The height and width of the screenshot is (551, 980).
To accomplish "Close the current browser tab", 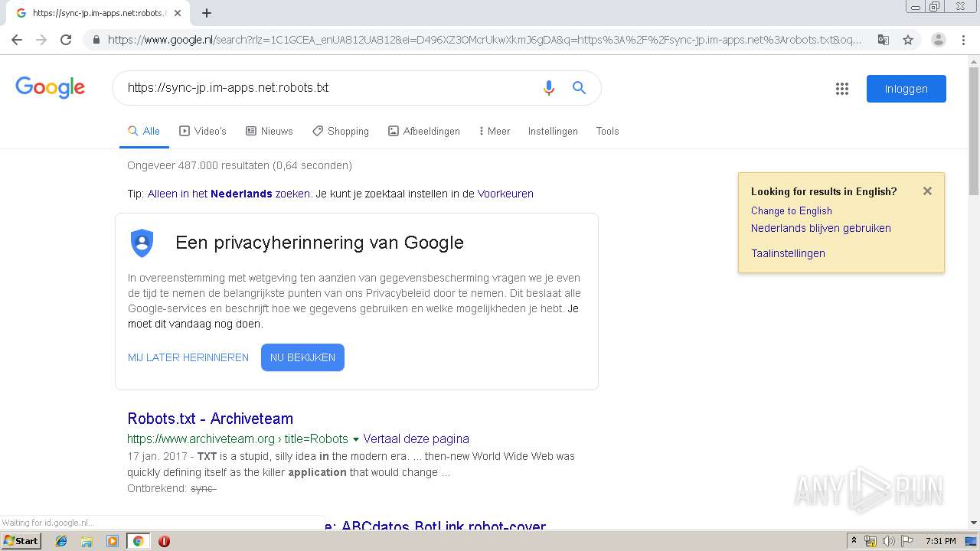I will click(x=178, y=13).
